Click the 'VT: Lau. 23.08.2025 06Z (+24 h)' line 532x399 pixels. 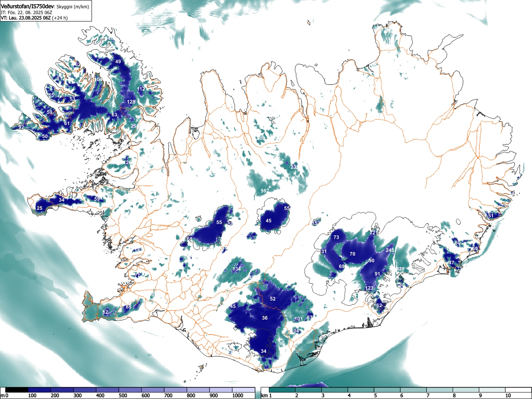tap(34, 18)
